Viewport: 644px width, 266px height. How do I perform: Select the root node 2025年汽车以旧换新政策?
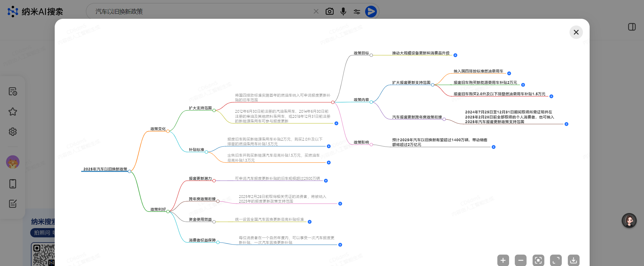(x=105, y=169)
